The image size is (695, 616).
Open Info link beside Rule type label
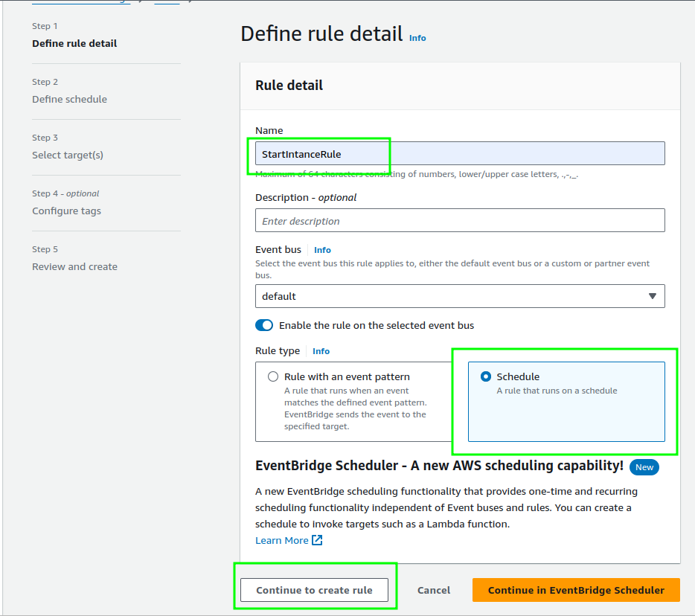tap(321, 351)
